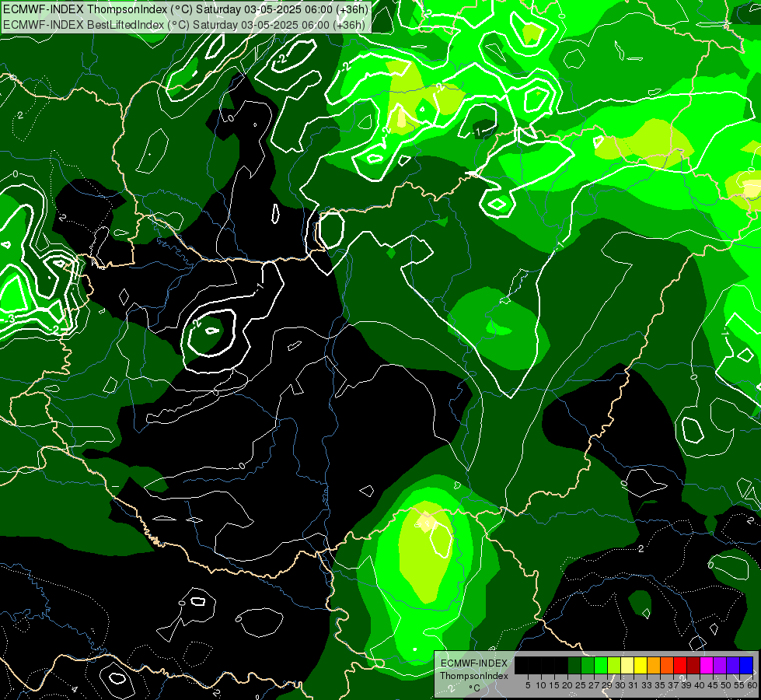Select the indigo 50-55 legend swatch
The image size is (761, 700).
point(733,665)
